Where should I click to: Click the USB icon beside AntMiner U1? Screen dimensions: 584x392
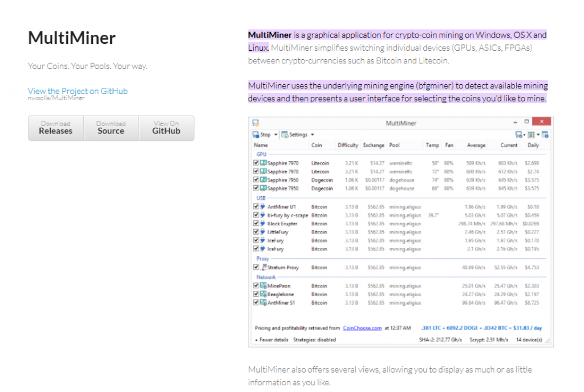click(262, 206)
